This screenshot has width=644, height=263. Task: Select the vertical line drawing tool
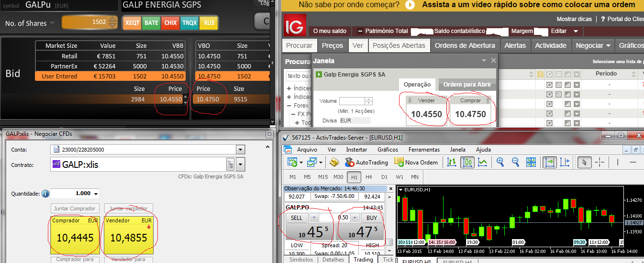(x=618, y=162)
